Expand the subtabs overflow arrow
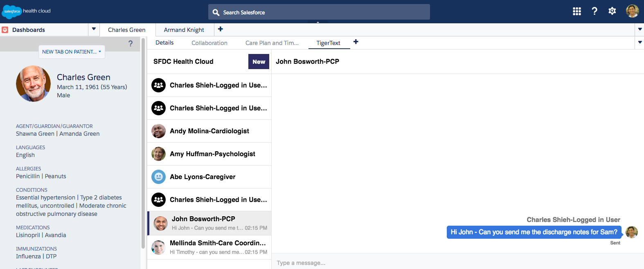 [640, 43]
